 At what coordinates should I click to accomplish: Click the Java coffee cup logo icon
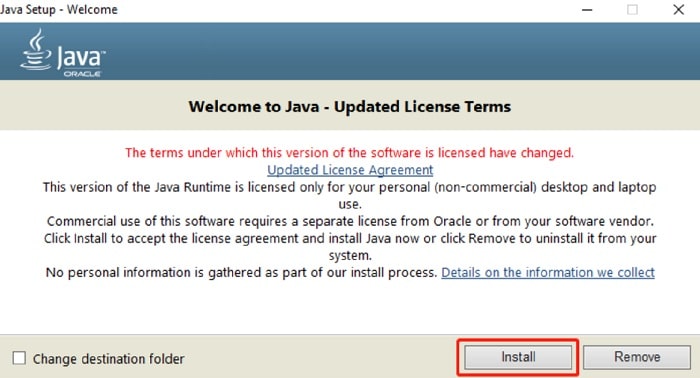[36, 49]
